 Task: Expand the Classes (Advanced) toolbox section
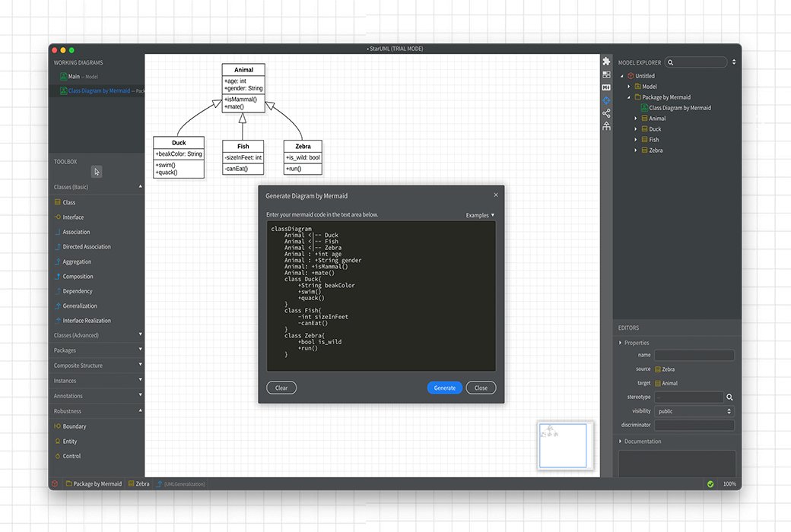tap(140, 334)
